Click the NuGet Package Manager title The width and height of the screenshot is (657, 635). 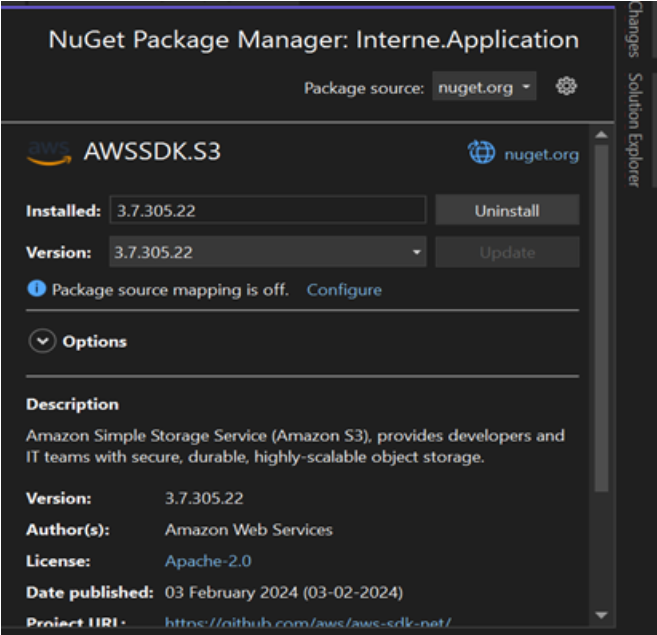pos(313,40)
